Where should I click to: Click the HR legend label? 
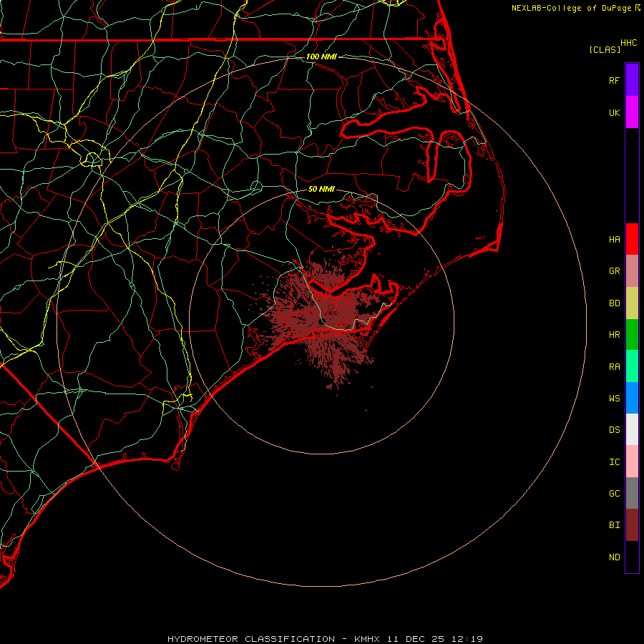click(x=615, y=335)
